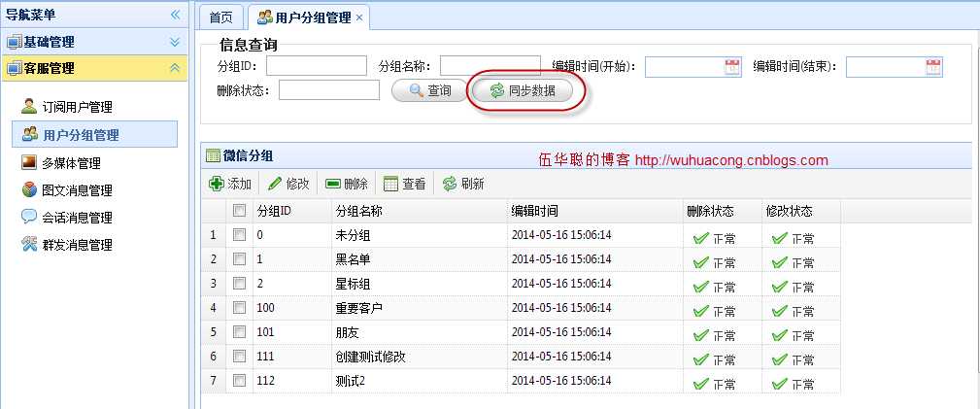Click group ID cell 100
The image size is (980, 409).
point(292,308)
